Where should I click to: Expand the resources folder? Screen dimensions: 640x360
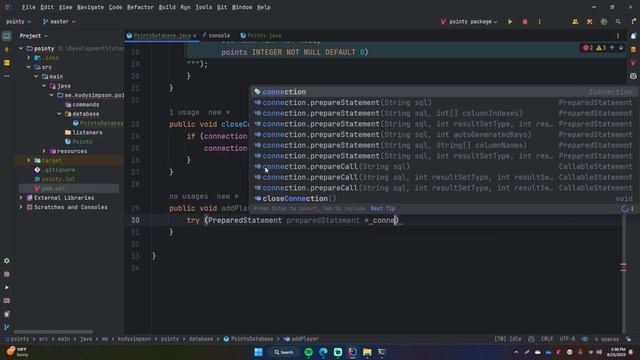point(44,151)
